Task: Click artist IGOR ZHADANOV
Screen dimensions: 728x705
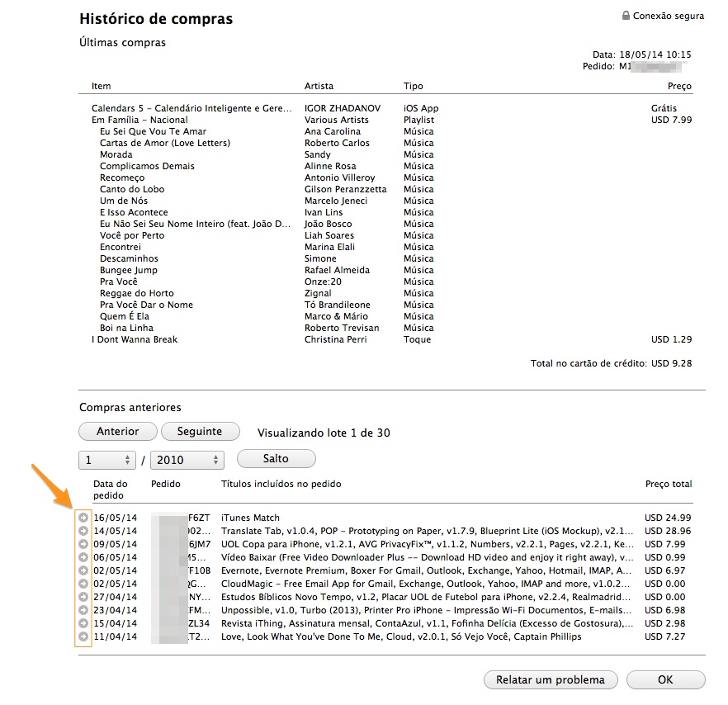Action: coord(343,108)
